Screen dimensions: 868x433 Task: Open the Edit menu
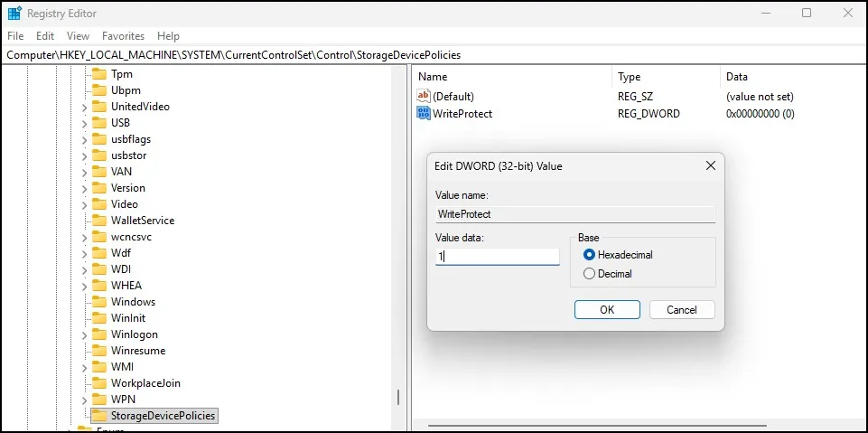tap(45, 36)
